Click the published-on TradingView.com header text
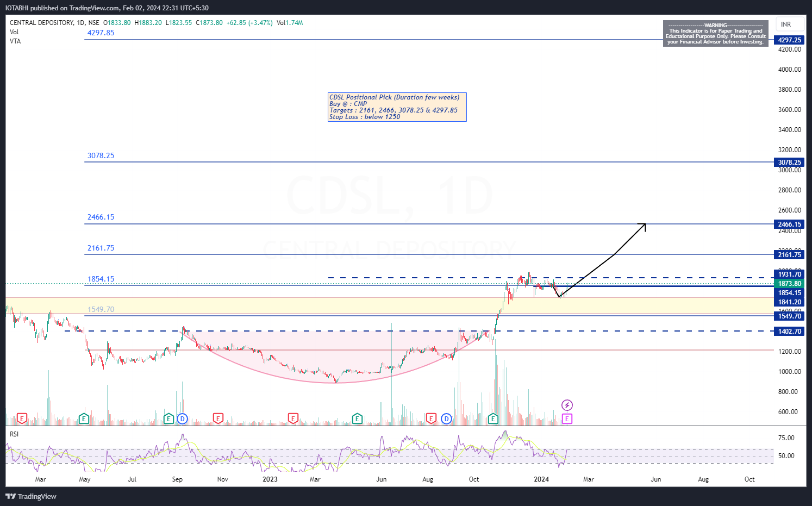Image resolution: width=812 pixels, height=506 pixels. point(107,8)
